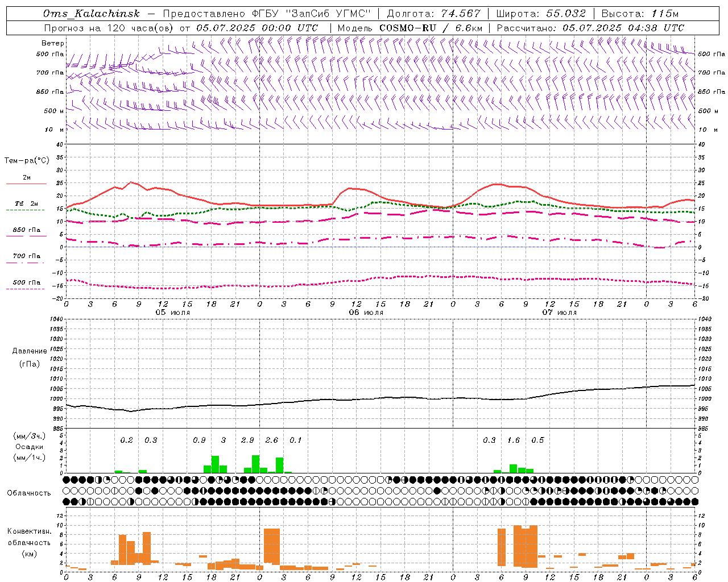
Task: Select the 05 июля date label
Action: coord(173,313)
